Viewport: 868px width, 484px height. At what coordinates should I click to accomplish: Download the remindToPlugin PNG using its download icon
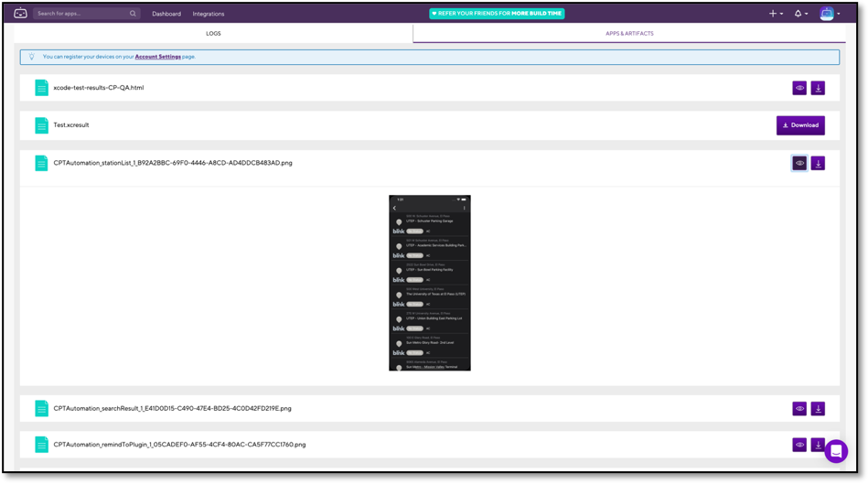coord(818,445)
